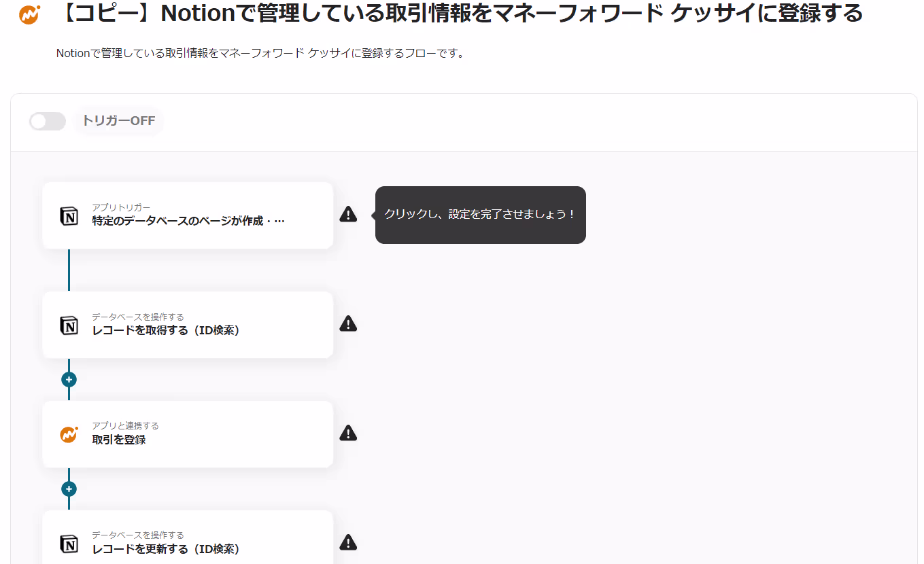
Task: Click warning icon beside レコードを取得する step
Action: pos(348,323)
